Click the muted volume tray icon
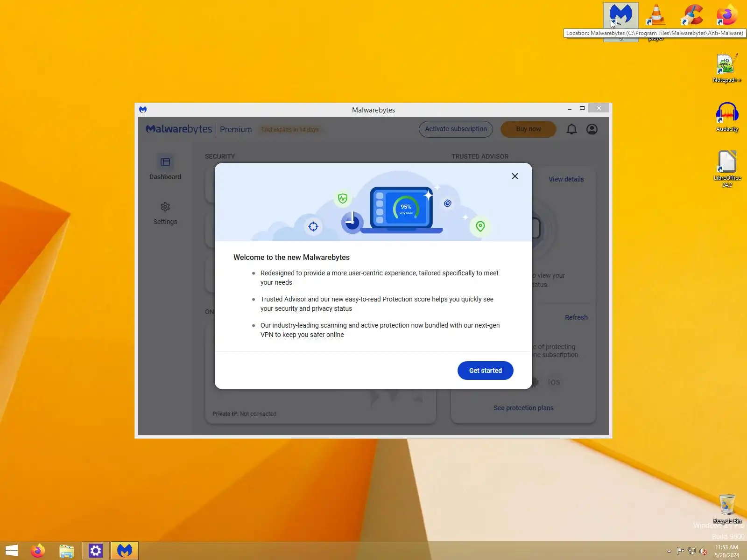Screen dimensions: 747x560 pyautogui.click(x=703, y=551)
